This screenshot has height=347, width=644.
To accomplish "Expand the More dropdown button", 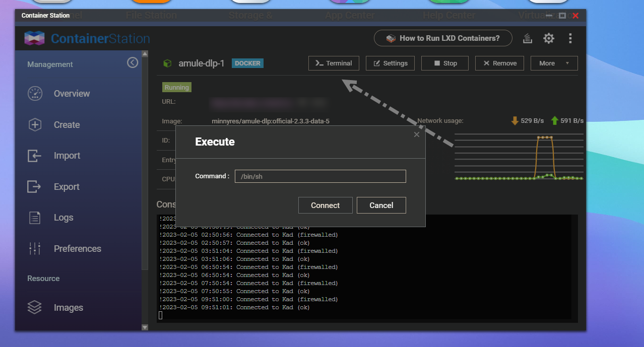I will pos(554,63).
